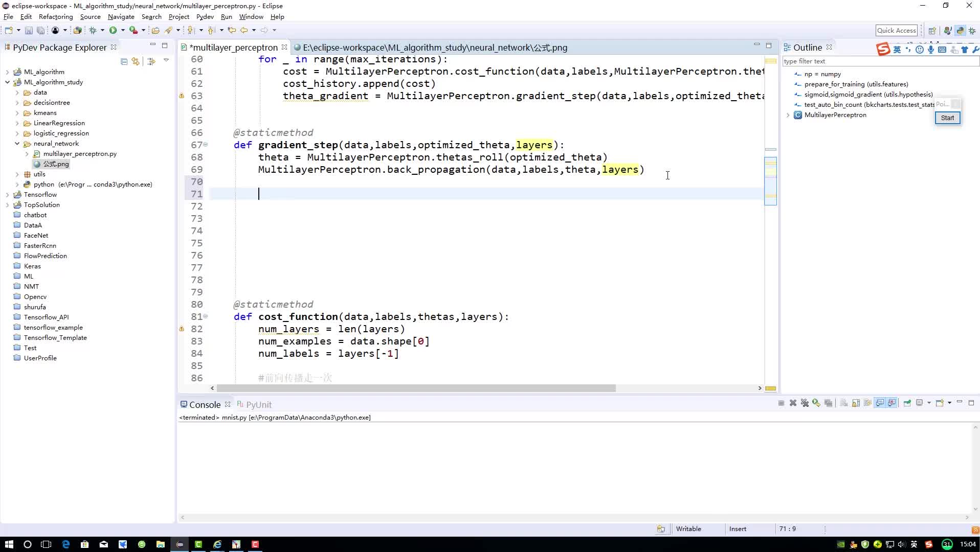Switch to the PyDev perspective icon

[x=960, y=31]
